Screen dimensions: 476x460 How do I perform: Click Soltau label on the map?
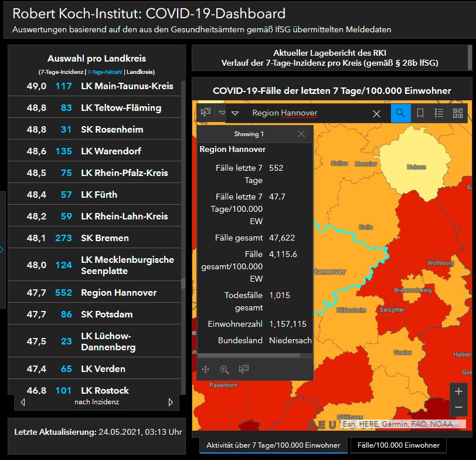(339, 163)
